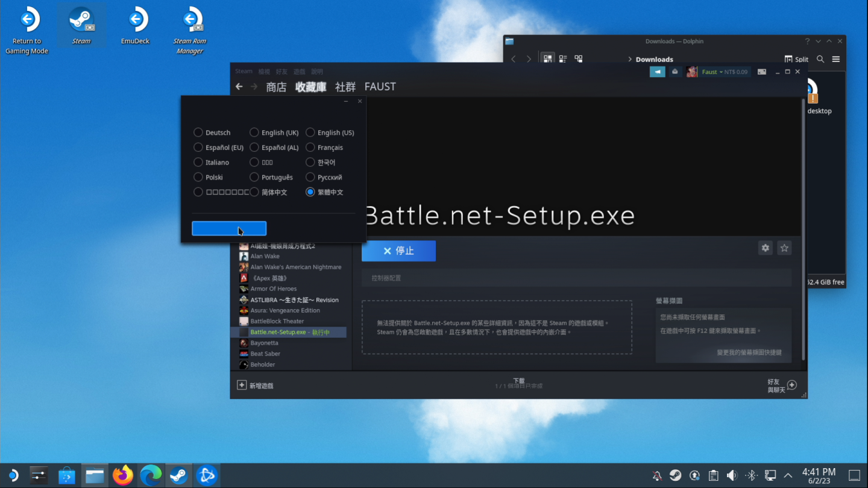This screenshot has width=868, height=488.
Task: Open FAUST profile tab
Action: (380, 87)
